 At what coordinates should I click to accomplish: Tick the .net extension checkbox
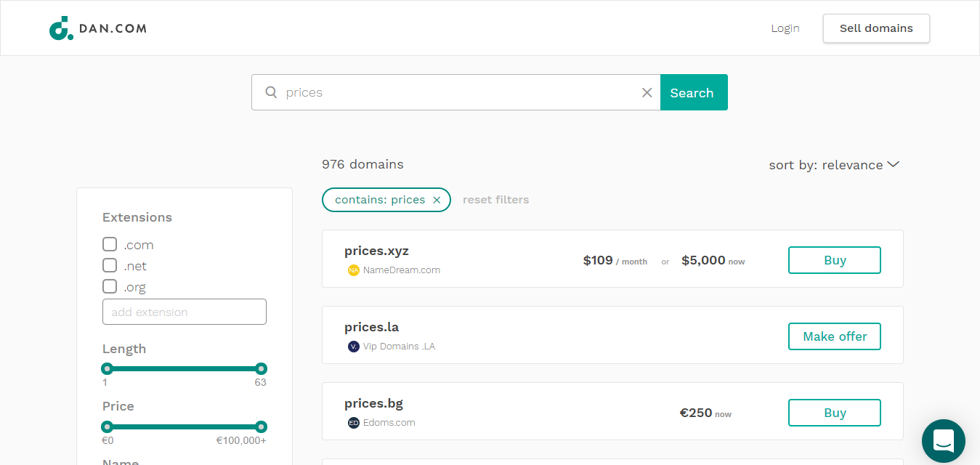tap(110, 265)
